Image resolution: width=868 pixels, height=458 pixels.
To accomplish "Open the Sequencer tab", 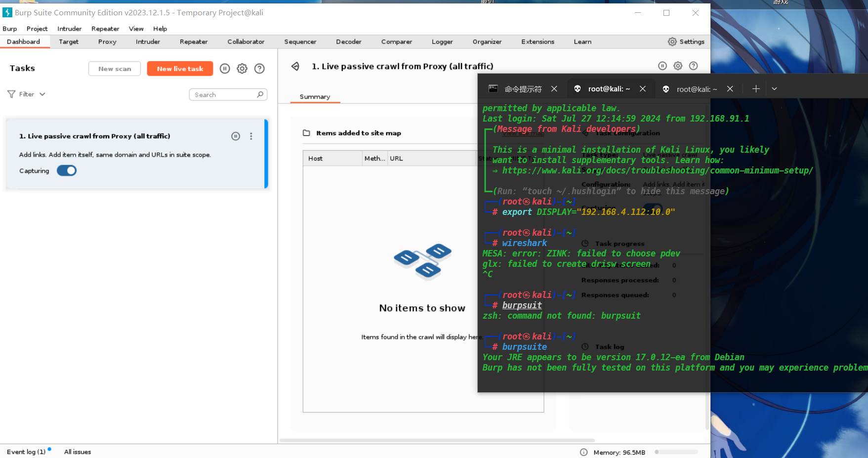I will point(300,42).
